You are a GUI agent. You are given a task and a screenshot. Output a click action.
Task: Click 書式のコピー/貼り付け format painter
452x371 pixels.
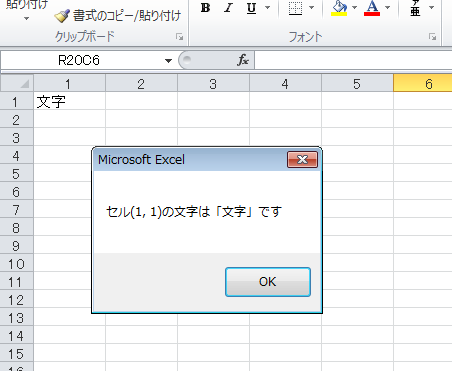click(118, 16)
